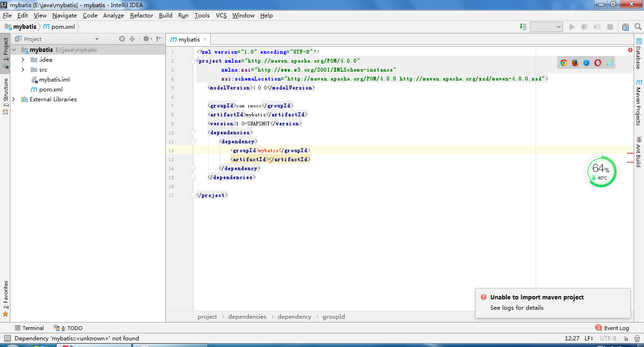
Task: Click groupId in editor breadcrumb
Action: (x=334, y=317)
